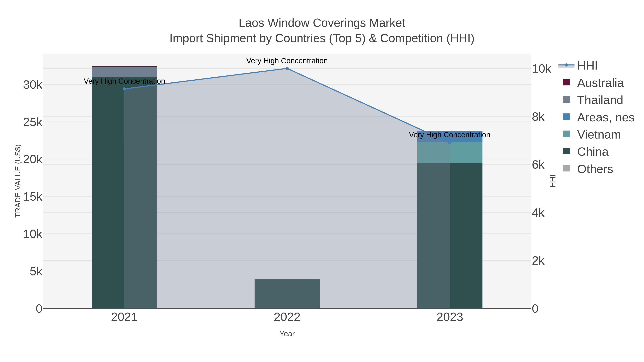Click the Thailand segment of 2021 bar
Screen dimensions: 644x362
tap(124, 72)
